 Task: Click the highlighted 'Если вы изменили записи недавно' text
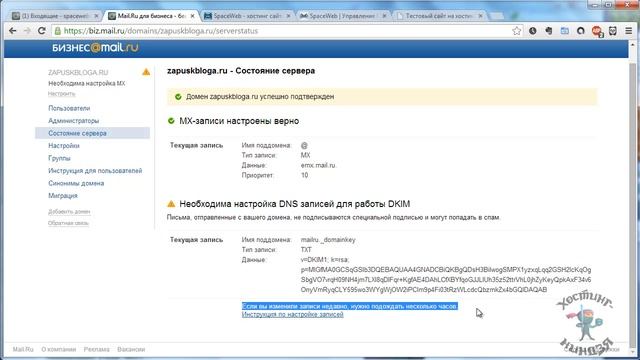pyautogui.click(x=350, y=306)
